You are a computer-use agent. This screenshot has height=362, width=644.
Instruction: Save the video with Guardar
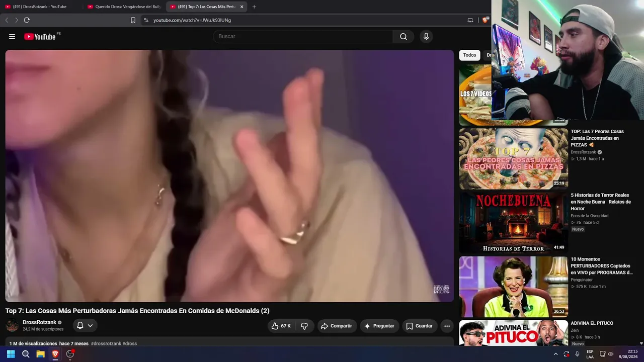(x=420, y=326)
